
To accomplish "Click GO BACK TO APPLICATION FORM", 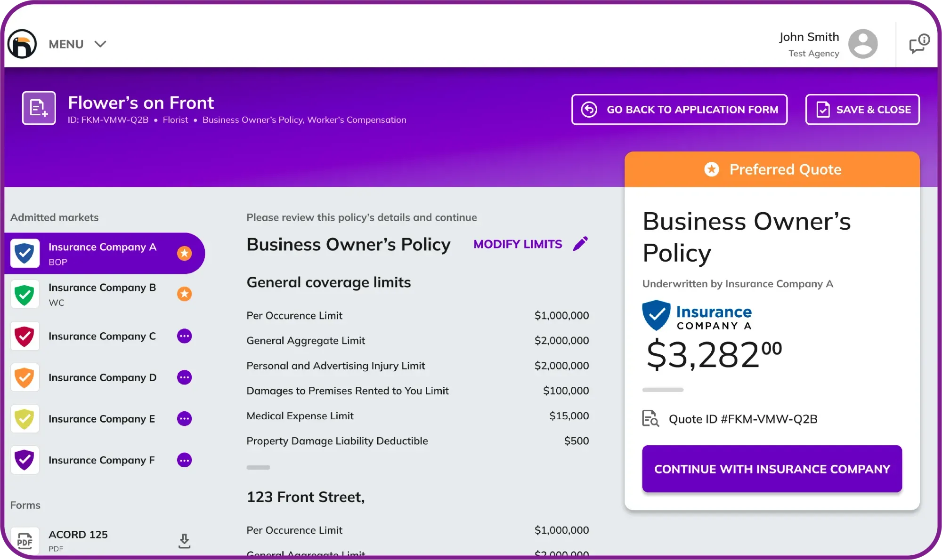I will [x=679, y=109].
